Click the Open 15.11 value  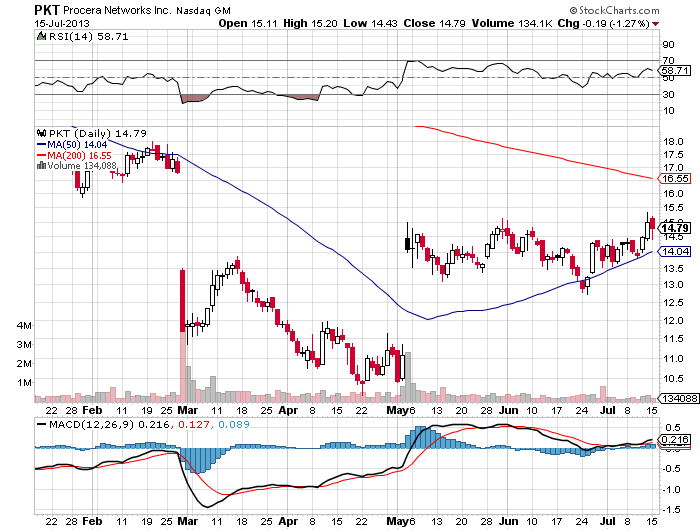tap(248, 23)
